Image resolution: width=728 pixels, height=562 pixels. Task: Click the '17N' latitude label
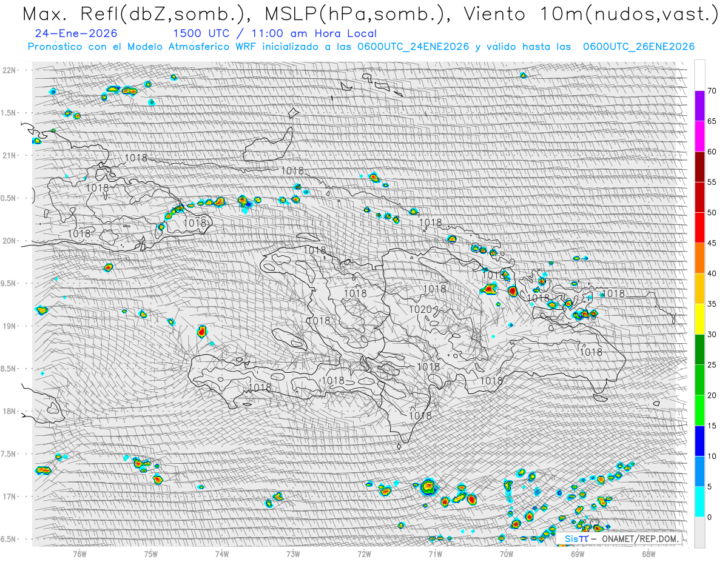click(x=10, y=497)
